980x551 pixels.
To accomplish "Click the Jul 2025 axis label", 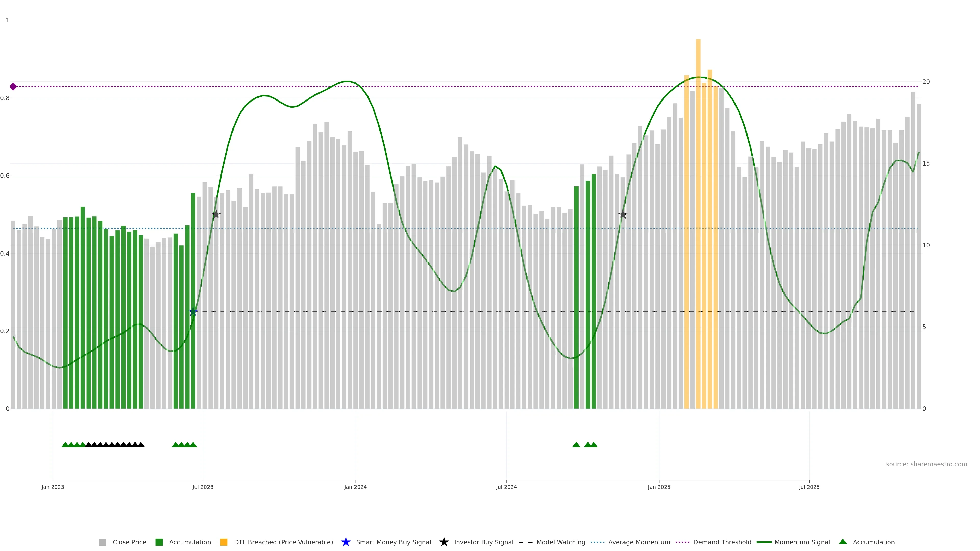I will tap(809, 487).
